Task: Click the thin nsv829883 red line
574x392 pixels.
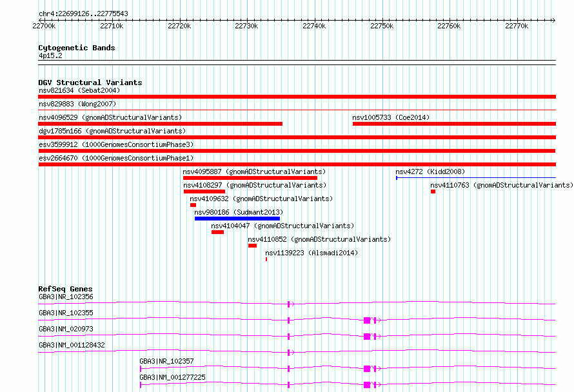Action: coord(297,110)
